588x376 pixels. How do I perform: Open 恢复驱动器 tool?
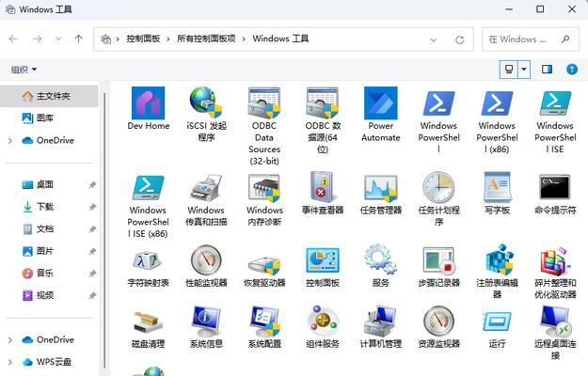coord(264,265)
